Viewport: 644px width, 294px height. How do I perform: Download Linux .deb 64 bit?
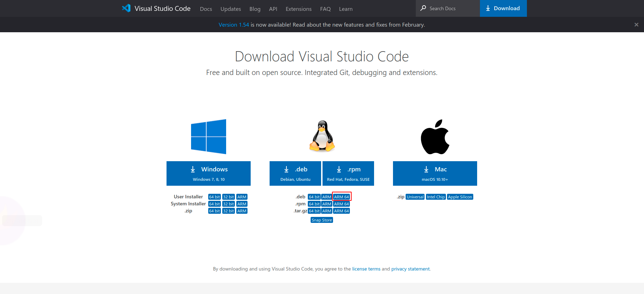314,197
